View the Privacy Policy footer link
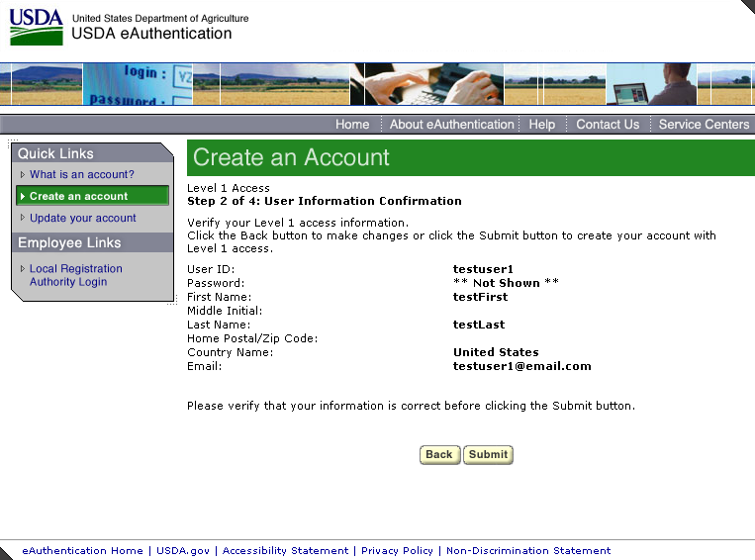Image resolution: width=755 pixels, height=560 pixels. [x=397, y=551]
